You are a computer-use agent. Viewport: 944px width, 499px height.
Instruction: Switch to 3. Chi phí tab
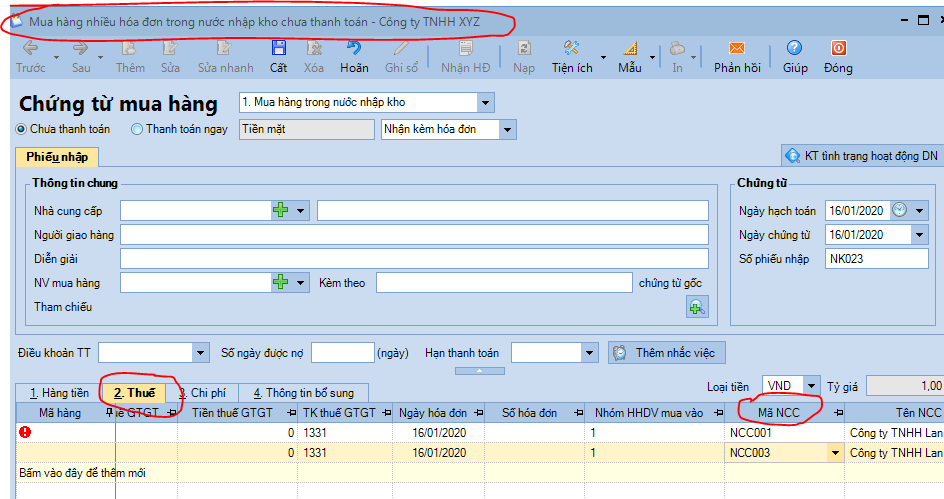pyautogui.click(x=203, y=393)
